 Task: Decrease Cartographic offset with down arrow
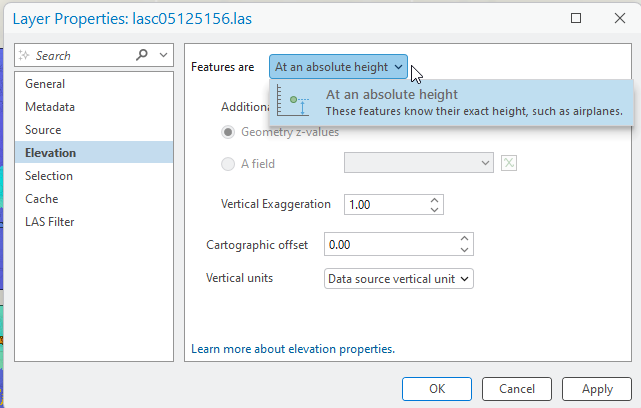click(464, 249)
